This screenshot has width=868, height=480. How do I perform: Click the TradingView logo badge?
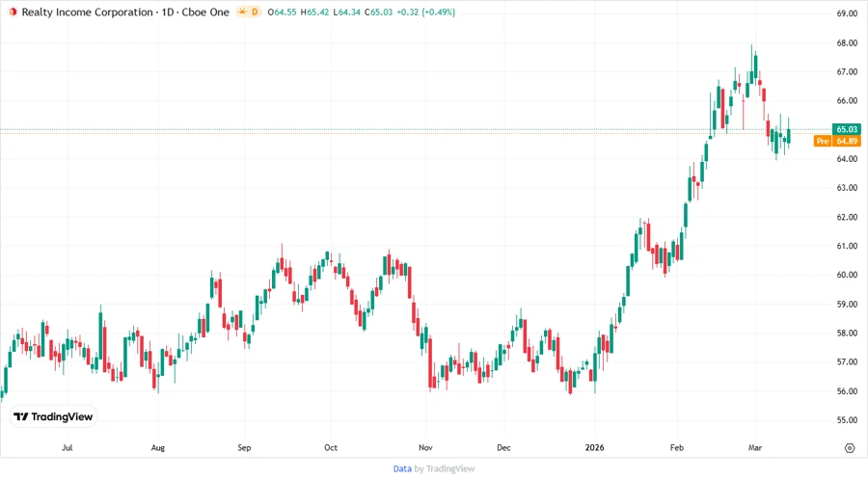click(54, 416)
